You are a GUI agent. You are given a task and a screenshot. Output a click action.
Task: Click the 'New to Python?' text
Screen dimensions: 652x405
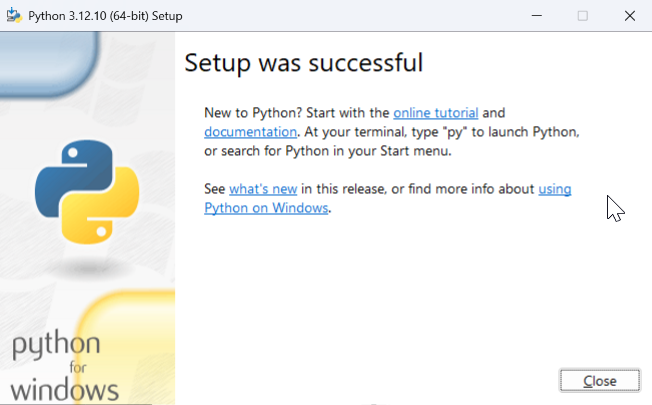[x=253, y=113]
